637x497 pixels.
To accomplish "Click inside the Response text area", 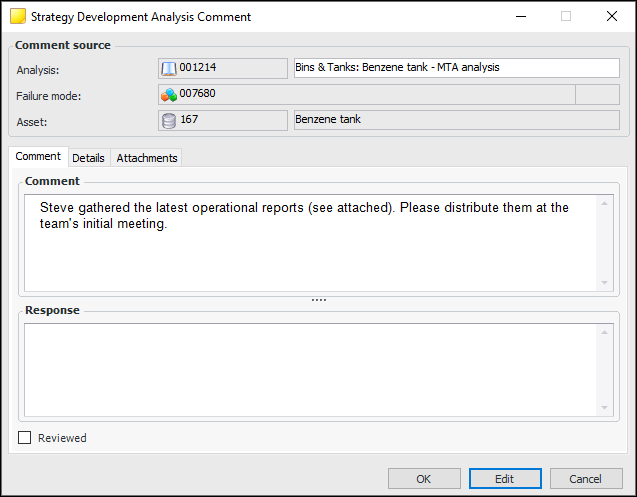I will 310,370.
